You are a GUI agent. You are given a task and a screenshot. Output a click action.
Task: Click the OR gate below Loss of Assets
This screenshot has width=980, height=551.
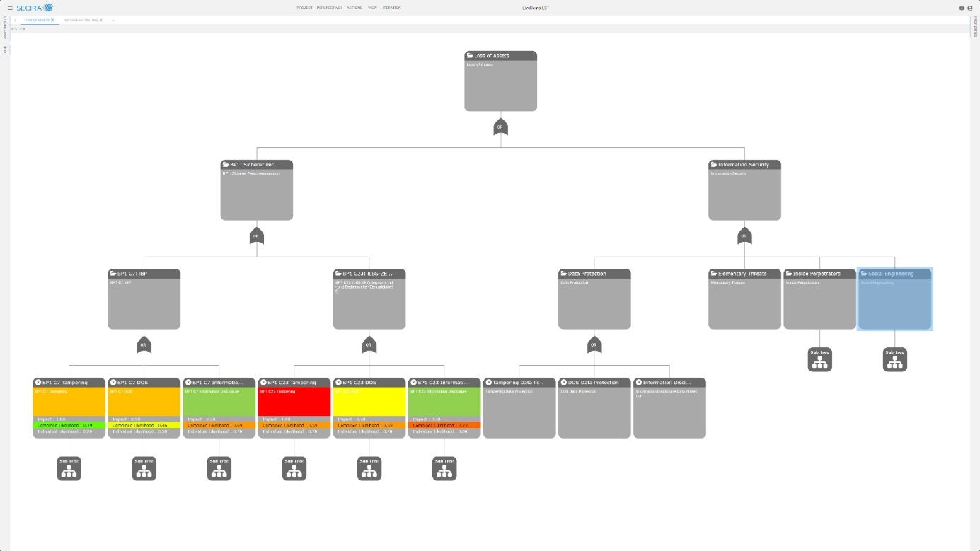click(x=500, y=127)
